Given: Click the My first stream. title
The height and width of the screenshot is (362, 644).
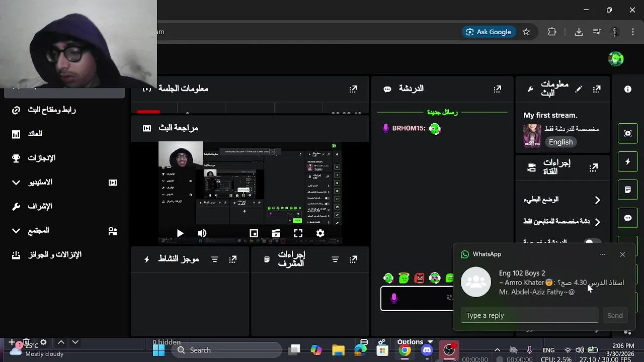Looking at the screenshot, I should tap(550, 115).
